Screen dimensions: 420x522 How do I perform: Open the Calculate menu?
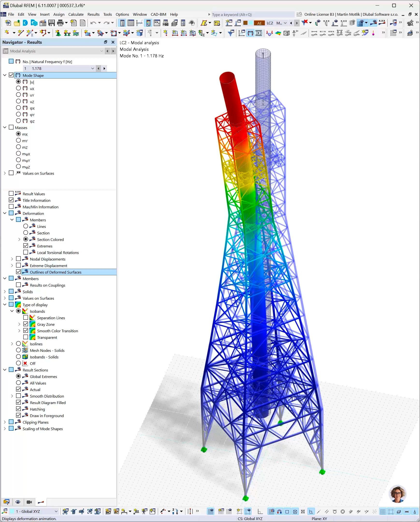76,14
